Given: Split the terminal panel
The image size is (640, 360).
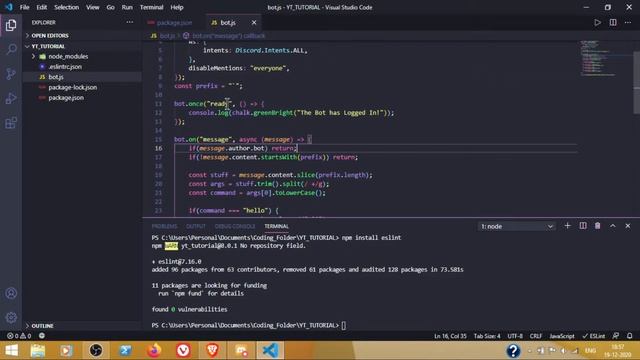Looking at the screenshot, I should pos(582,226).
